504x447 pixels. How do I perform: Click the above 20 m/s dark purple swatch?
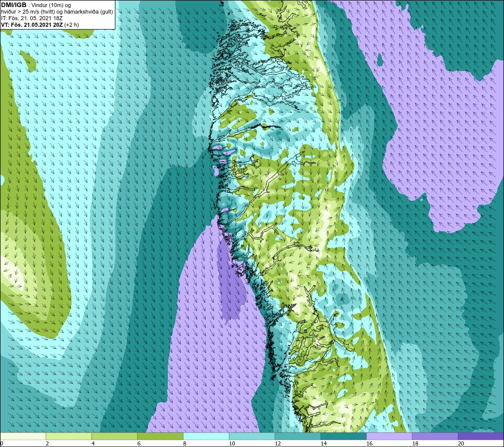(480, 436)
